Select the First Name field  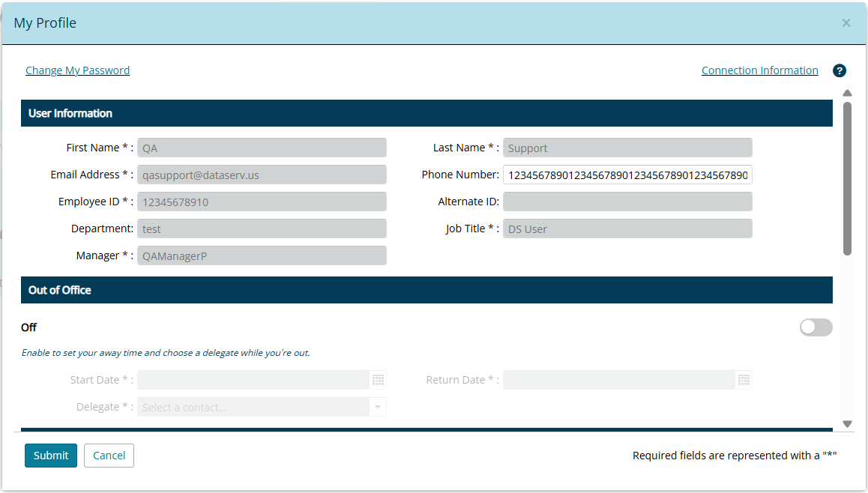(x=262, y=148)
